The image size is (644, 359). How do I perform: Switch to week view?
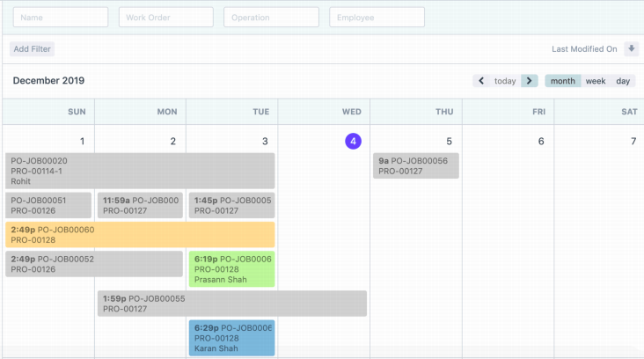[596, 81]
